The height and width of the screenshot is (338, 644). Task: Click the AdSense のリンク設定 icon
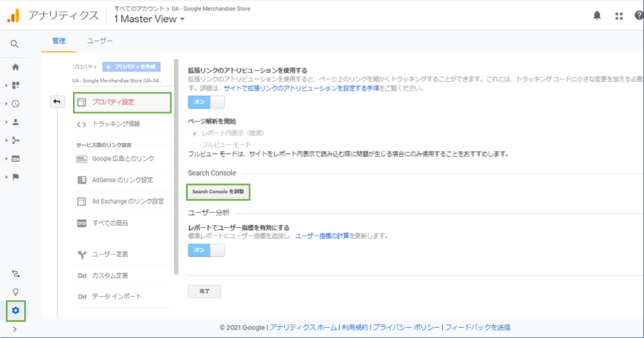pos(82,180)
